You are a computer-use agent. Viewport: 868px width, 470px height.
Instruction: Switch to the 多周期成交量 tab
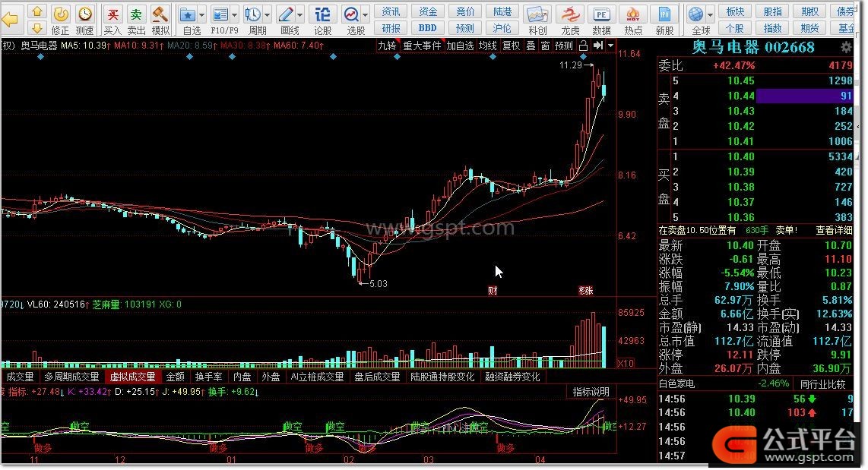point(72,377)
